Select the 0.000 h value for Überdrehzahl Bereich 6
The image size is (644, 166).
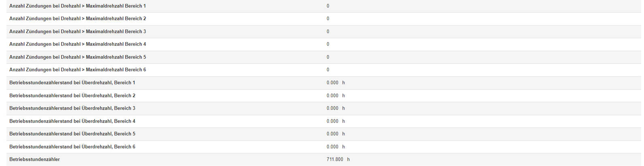pyautogui.click(x=336, y=147)
